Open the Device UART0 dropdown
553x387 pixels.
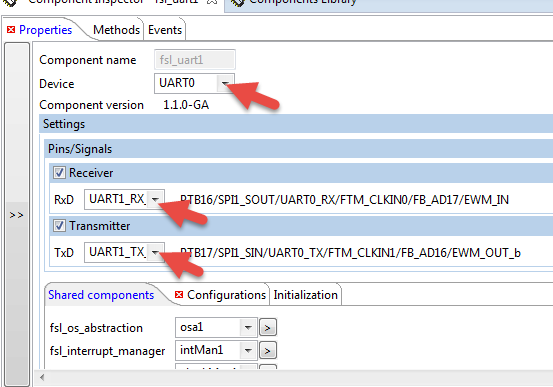(225, 83)
